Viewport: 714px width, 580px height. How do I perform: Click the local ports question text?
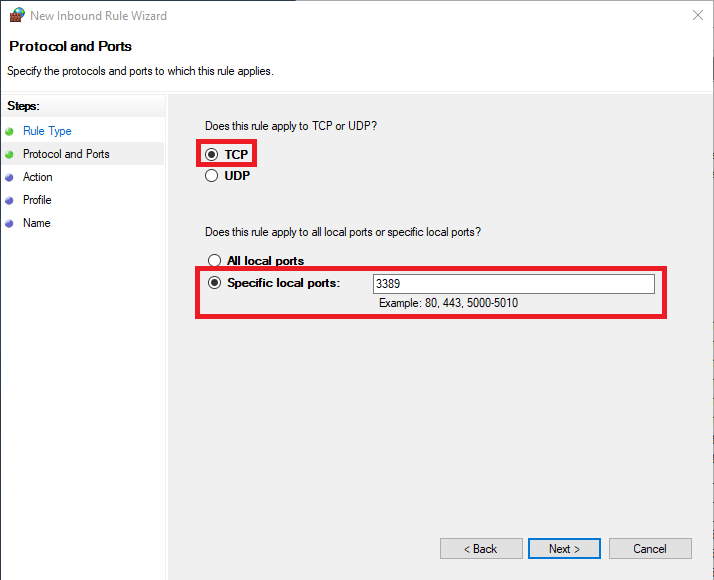[343, 232]
